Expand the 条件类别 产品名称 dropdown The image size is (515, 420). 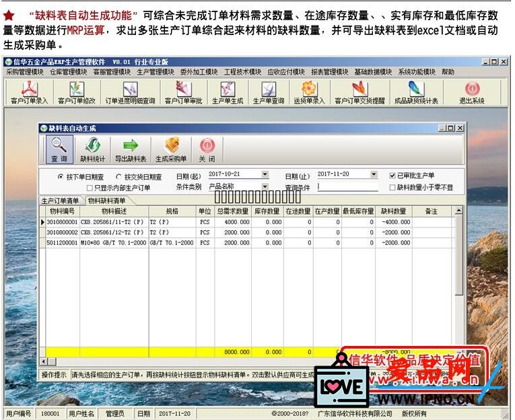tap(265, 186)
